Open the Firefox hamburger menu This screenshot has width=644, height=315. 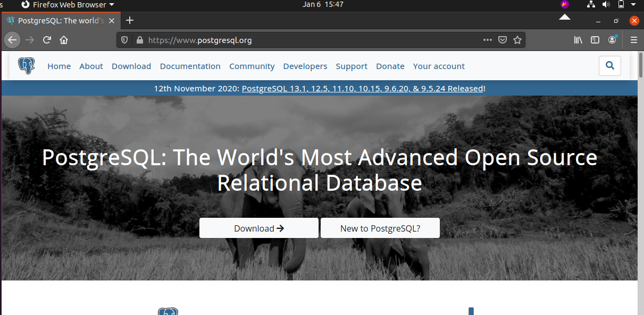click(x=633, y=40)
